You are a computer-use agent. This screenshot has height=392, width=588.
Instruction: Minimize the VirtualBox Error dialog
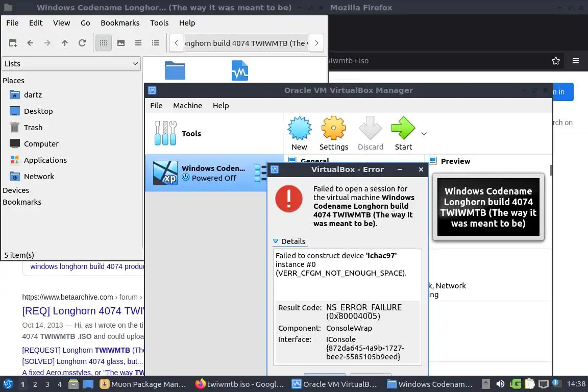399,169
